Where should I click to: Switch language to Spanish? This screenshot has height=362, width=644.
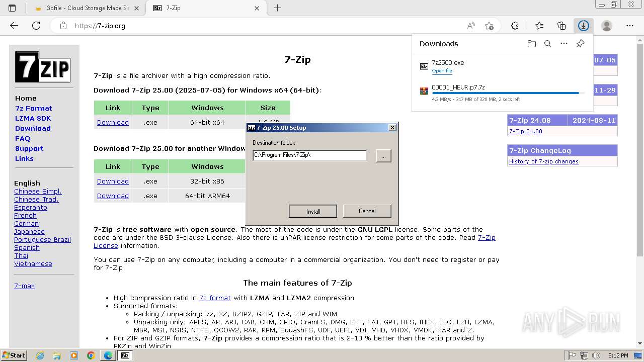click(x=27, y=247)
